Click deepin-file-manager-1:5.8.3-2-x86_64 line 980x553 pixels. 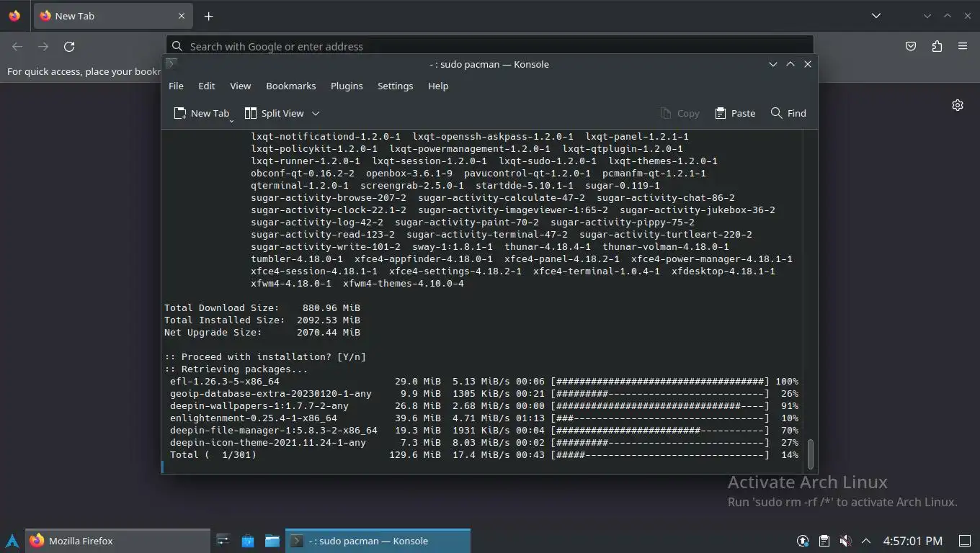coord(484,431)
